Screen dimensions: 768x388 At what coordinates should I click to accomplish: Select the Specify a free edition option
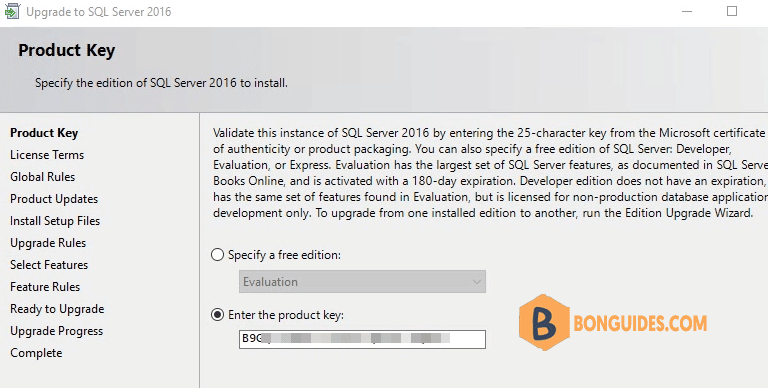(x=217, y=255)
